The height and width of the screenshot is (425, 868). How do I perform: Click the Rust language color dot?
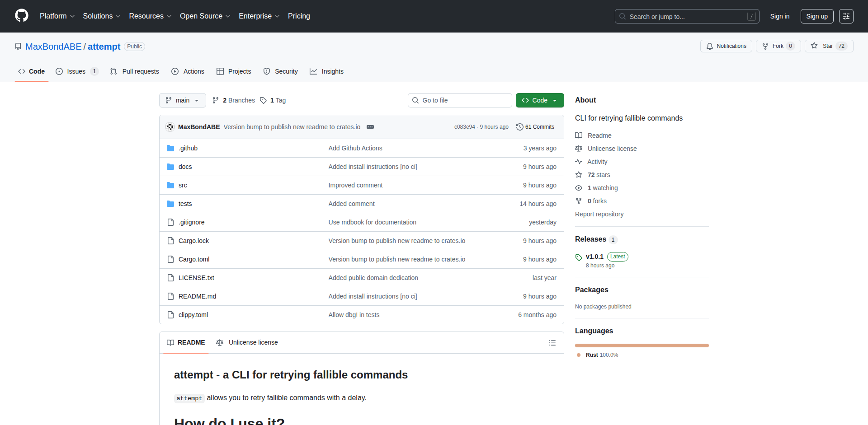[579, 355]
